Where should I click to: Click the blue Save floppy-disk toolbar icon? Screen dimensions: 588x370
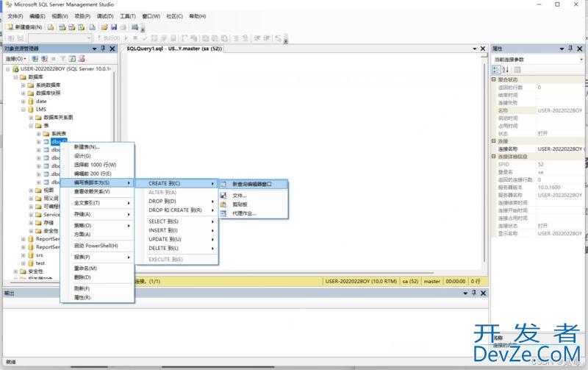(114, 27)
